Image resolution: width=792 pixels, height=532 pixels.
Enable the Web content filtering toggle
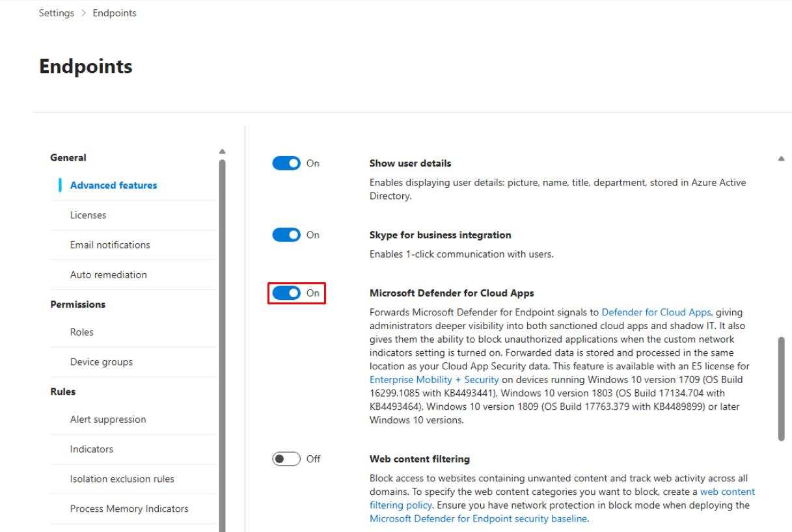(286, 459)
